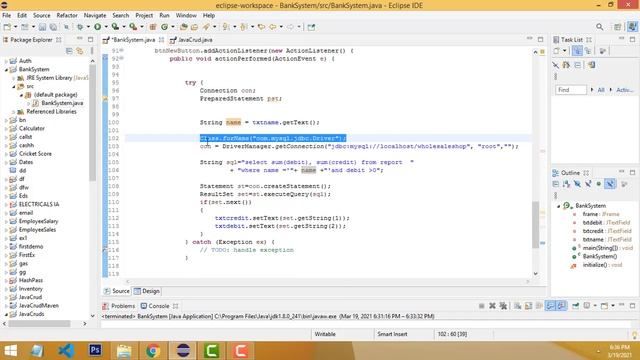Open the Refactor menu
The height and width of the screenshot is (360, 640).
(67, 15)
